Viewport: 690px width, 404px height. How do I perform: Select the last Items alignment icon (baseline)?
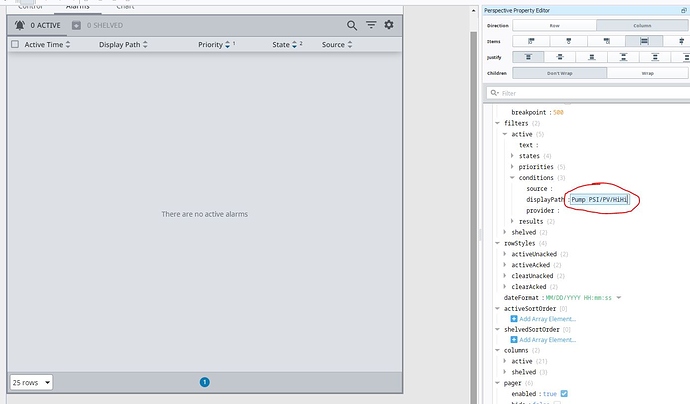(681, 41)
